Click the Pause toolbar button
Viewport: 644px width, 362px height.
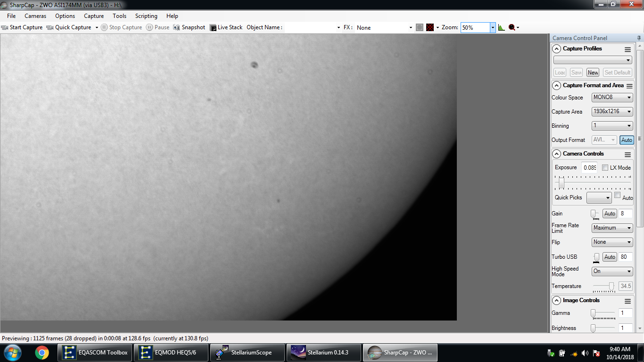pyautogui.click(x=157, y=27)
